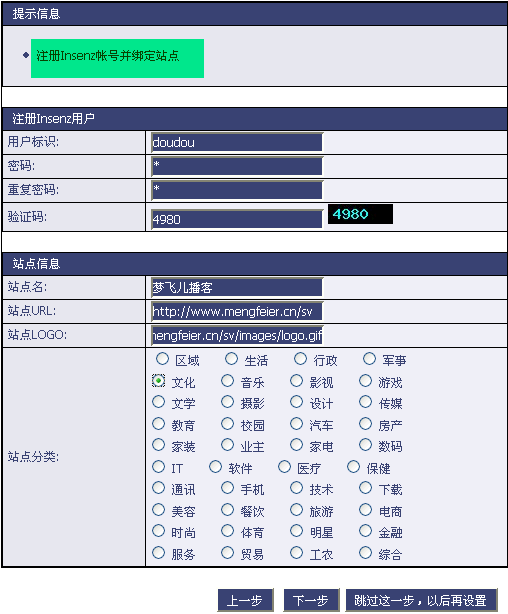This screenshot has width=508, height=614.
Task: Click the 上一步 button
Action: pos(246,600)
